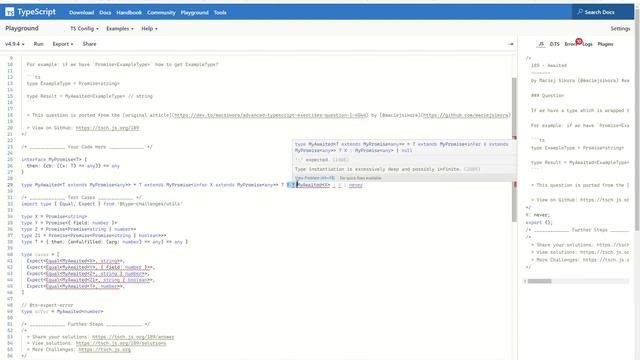Run the playground code

coord(38,44)
